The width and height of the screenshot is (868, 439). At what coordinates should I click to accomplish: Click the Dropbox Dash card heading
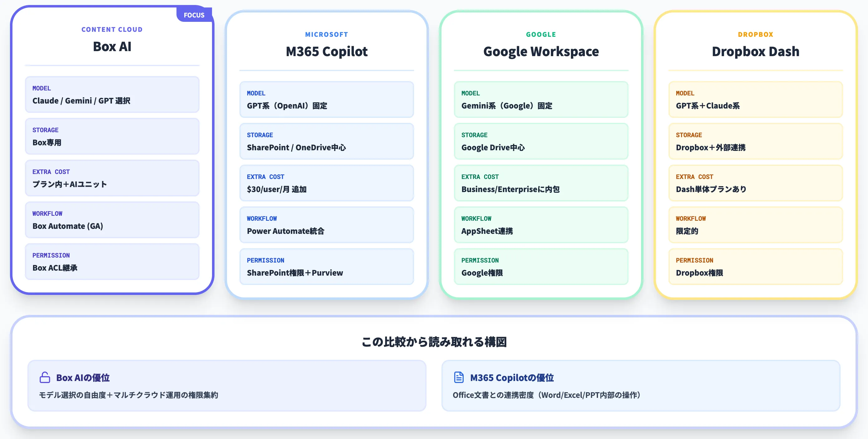tap(755, 51)
